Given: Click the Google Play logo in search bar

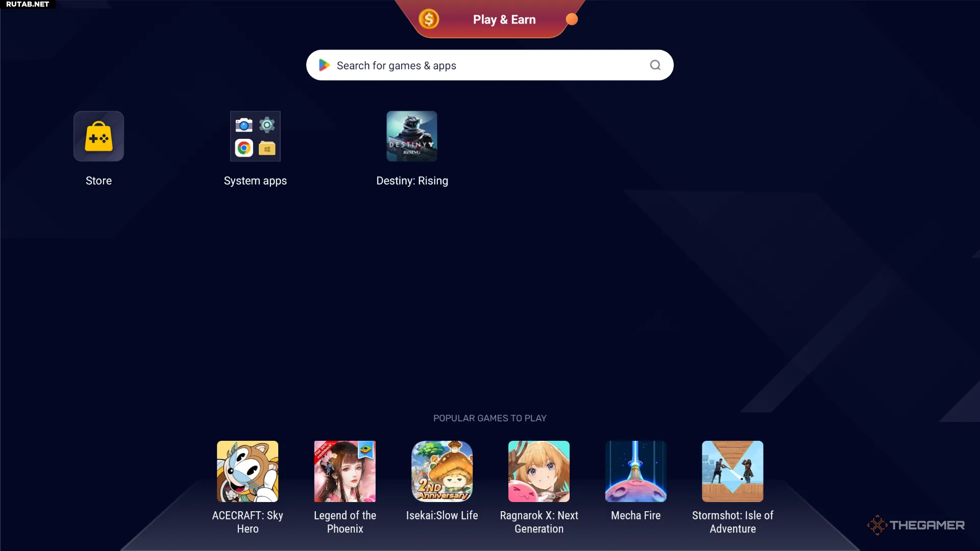Looking at the screenshot, I should tap(324, 65).
